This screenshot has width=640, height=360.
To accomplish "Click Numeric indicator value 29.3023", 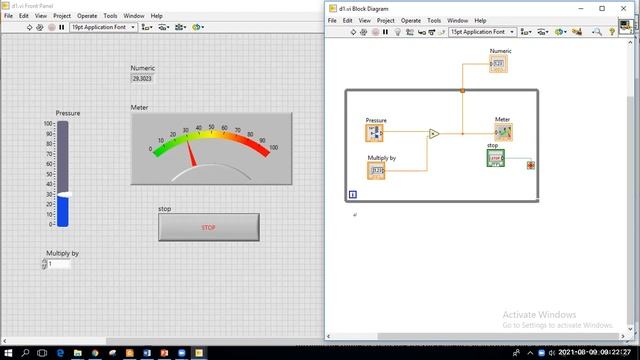I will [142, 78].
